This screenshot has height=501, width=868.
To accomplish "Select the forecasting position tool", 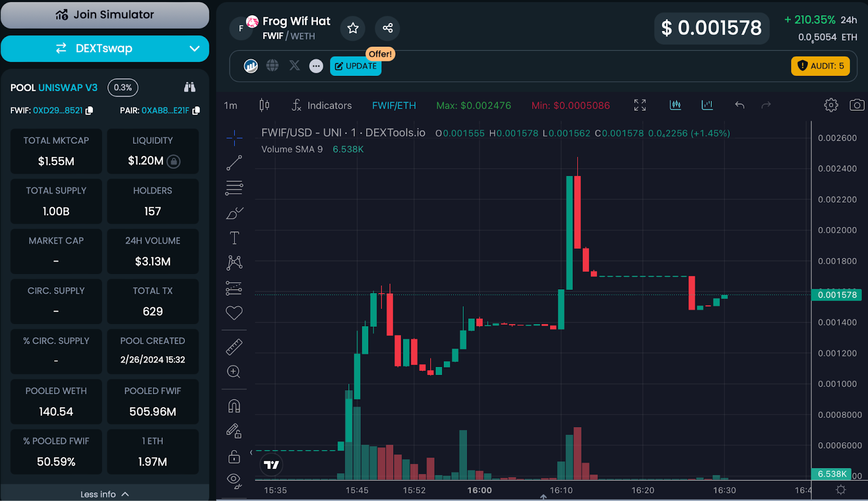I will pyautogui.click(x=234, y=288).
